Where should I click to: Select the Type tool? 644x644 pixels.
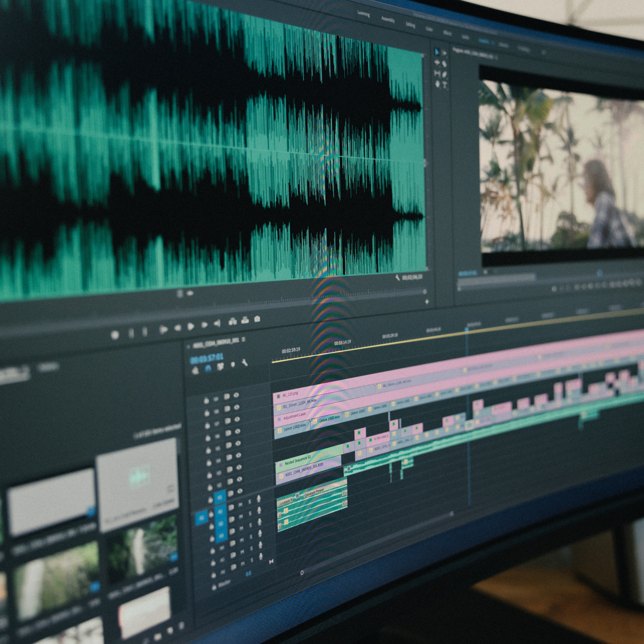click(x=445, y=85)
